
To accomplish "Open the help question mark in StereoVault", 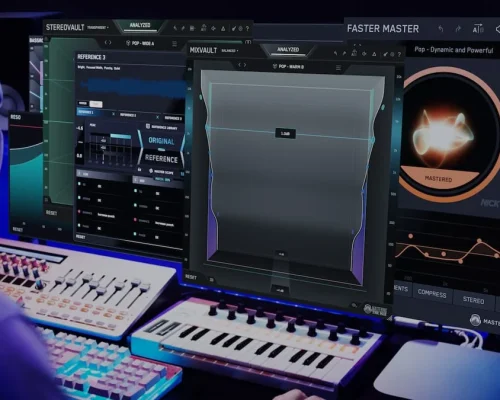I will 247,29.
